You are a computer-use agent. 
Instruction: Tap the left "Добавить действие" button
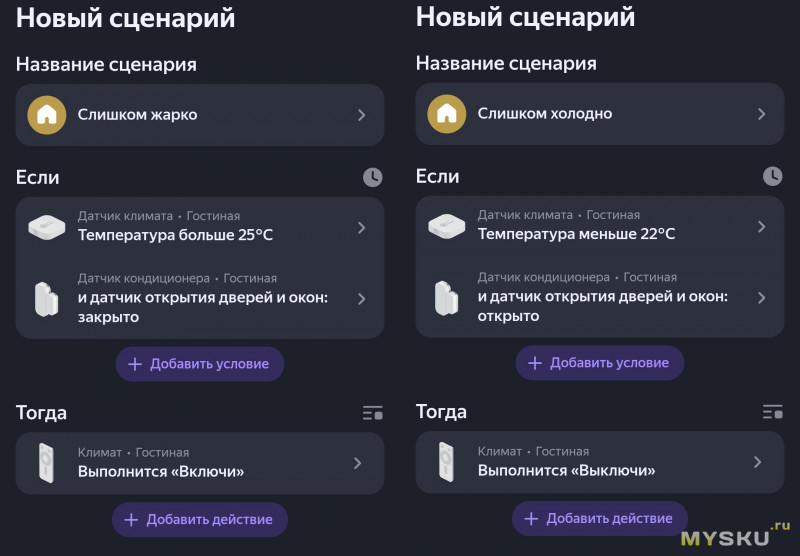coord(200,520)
